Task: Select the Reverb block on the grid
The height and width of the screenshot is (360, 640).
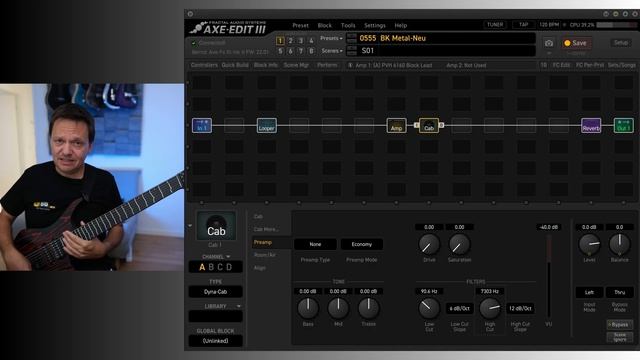Action: click(x=591, y=125)
